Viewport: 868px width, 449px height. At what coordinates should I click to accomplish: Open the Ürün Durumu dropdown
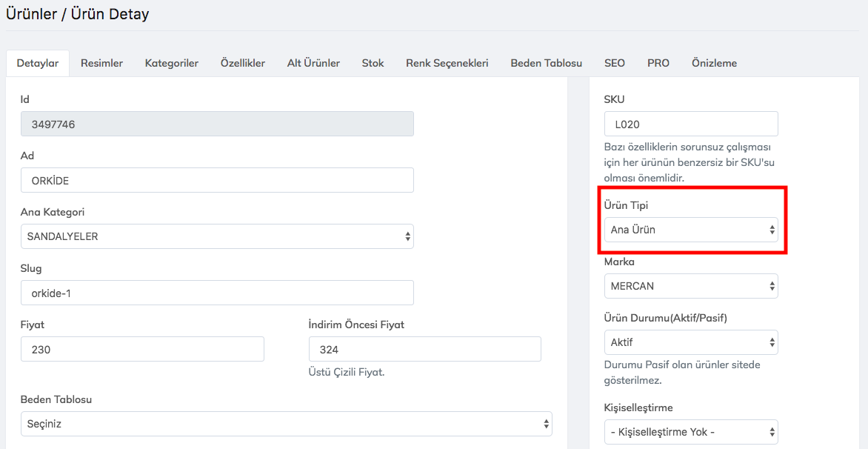690,342
